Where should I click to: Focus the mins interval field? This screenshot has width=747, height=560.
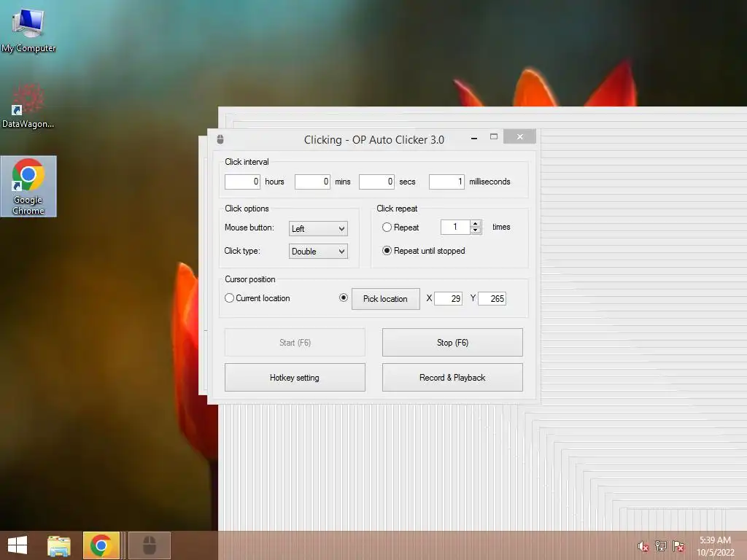click(312, 182)
